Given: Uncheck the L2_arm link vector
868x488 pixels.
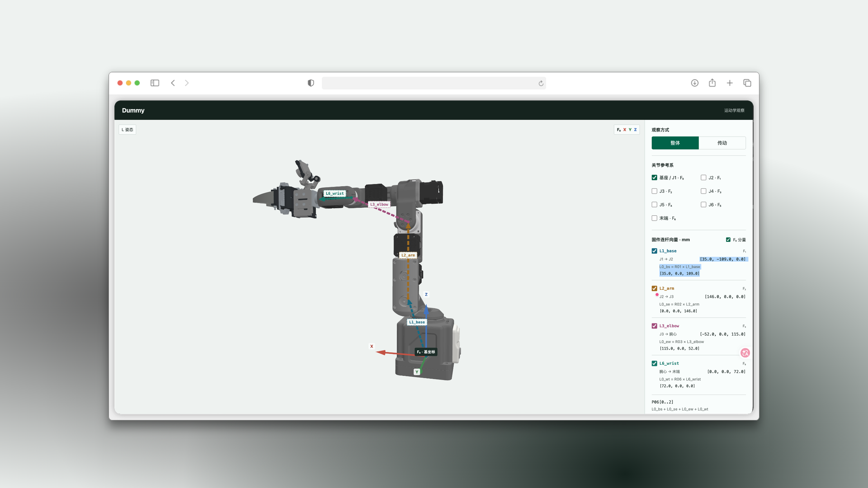Looking at the screenshot, I should click(x=654, y=288).
